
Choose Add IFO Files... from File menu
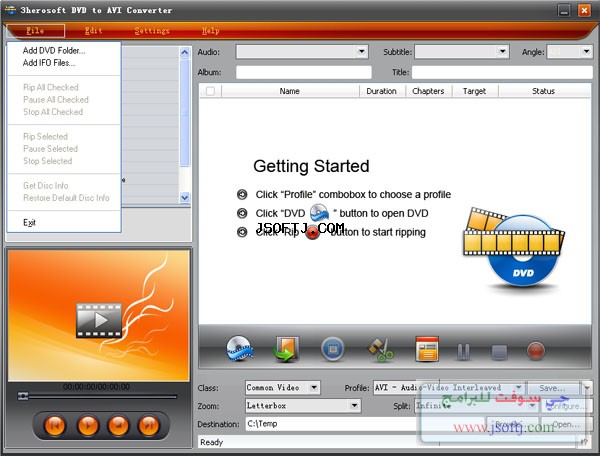[x=49, y=63]
